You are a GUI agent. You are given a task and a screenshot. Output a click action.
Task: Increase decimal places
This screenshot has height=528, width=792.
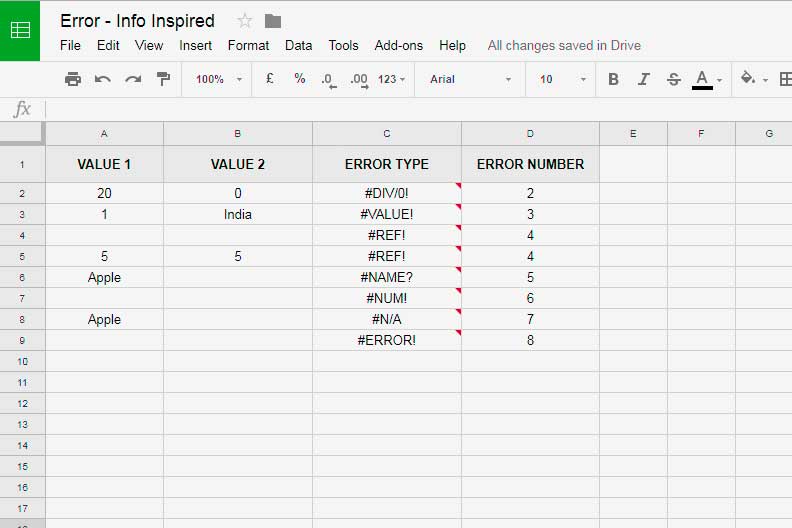point(359,80)
